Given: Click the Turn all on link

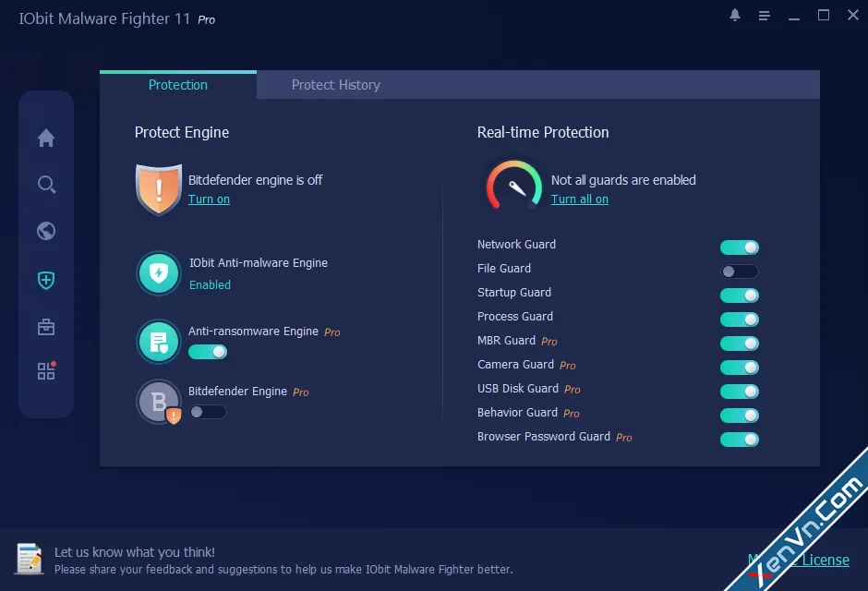Looking at the screenshot, I should [580, 199].
